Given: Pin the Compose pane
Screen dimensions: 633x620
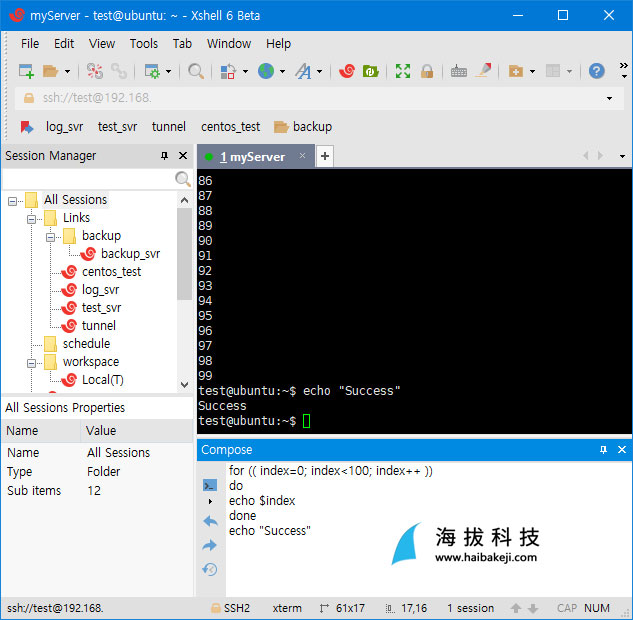Looking at the screenshot, I should tap(603, 450).
